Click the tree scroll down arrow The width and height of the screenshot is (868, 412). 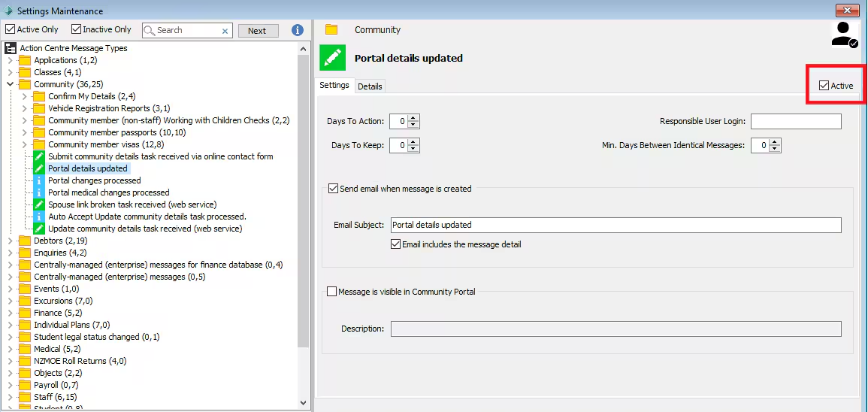click(x=304, y=402)
